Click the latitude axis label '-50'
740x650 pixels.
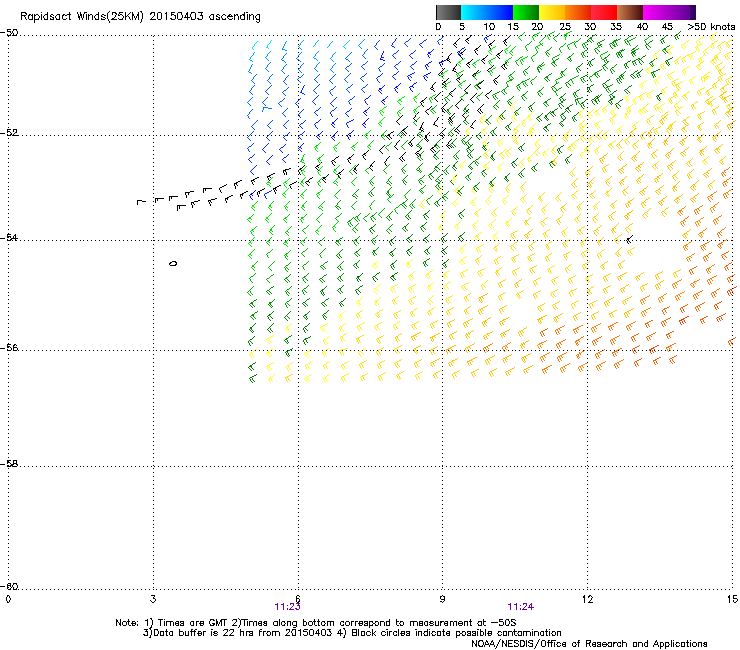point(9,33)
